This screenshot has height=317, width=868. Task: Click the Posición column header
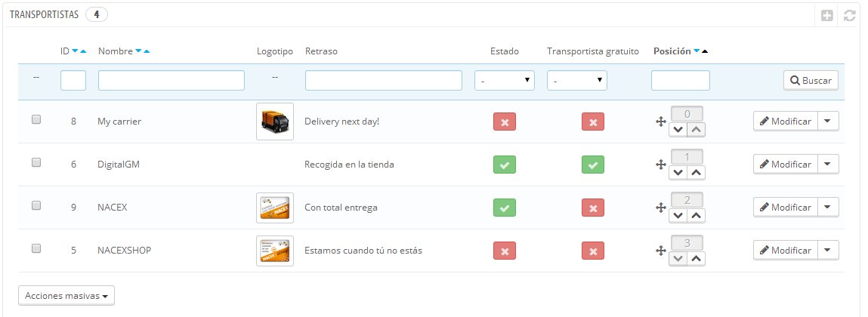672,51
